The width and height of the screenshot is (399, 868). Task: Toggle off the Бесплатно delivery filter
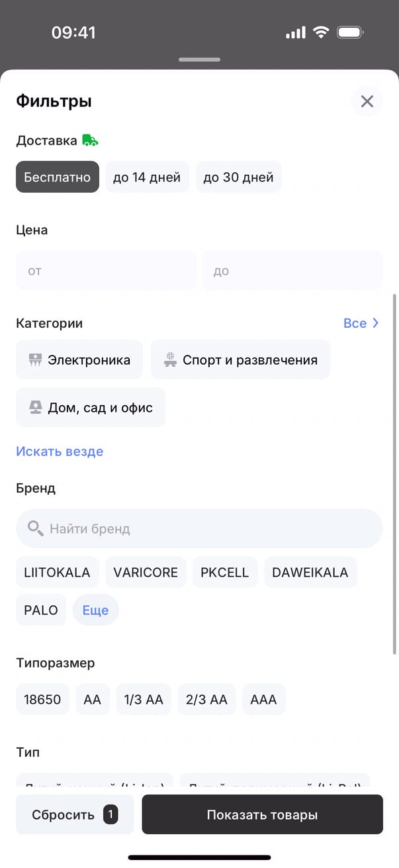click(x=58, y=177)
